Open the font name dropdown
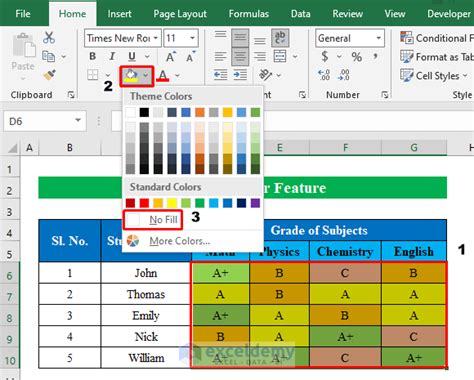This screenshot has width=474, height=380. [x=156, y=38]
